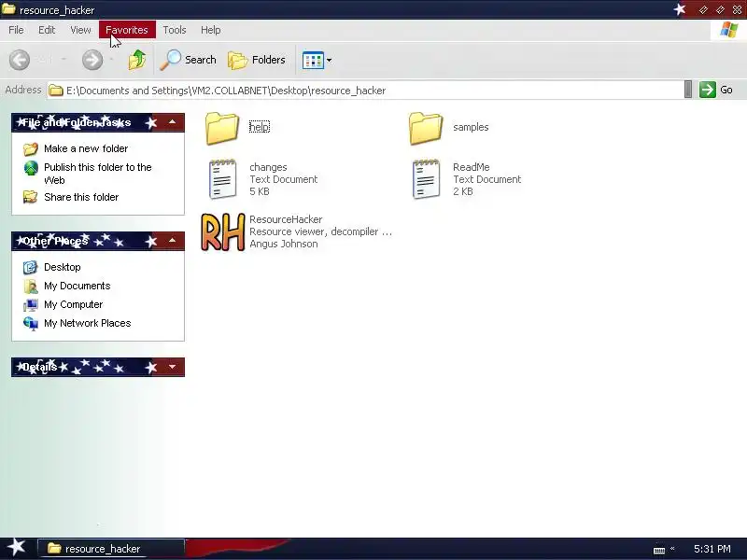Expand hidden system tray icons chevron
This screenshot has height=560, width=747.
pos(672,549)
